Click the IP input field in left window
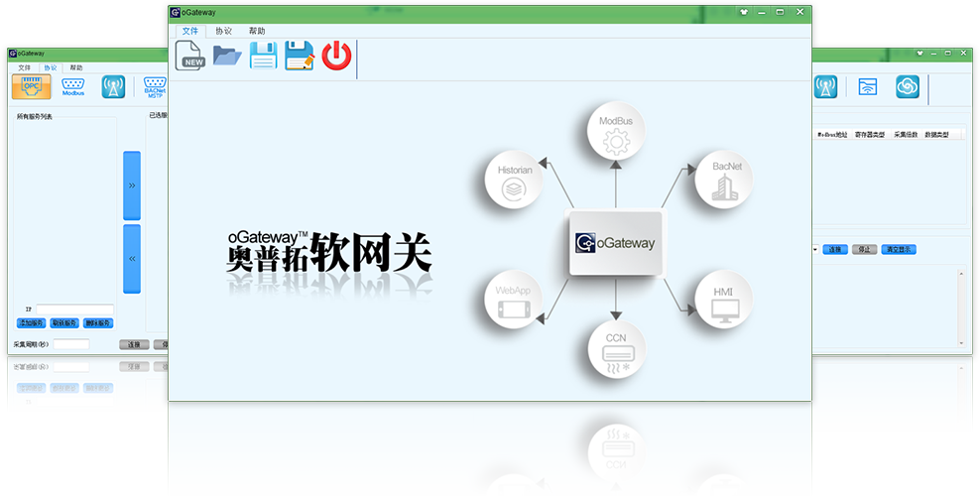The image size is (980, 496). [x=75, y=310]
